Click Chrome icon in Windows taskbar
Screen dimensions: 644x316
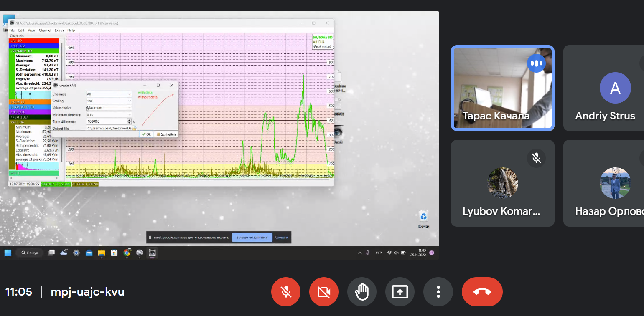click(x=127, y=253)
